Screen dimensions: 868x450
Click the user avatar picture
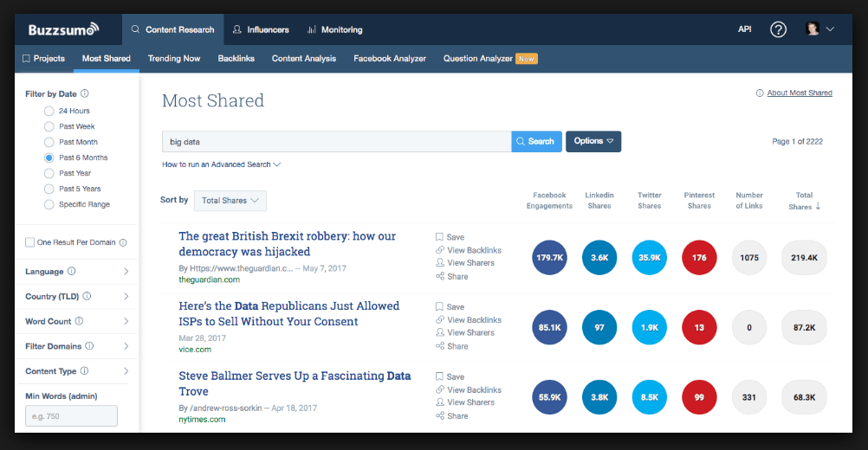tap(812, 29)
